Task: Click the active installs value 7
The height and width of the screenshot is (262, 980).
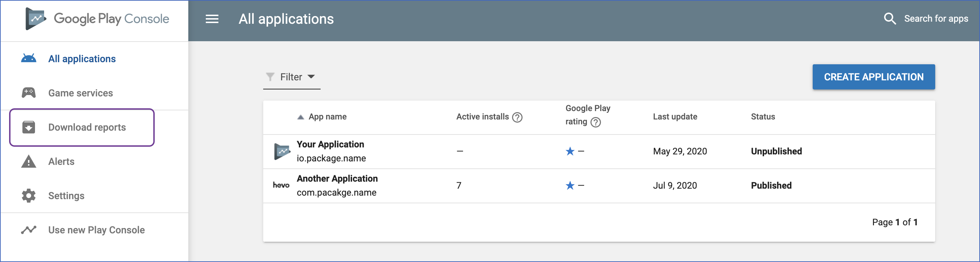Action: tap(459, 186)
